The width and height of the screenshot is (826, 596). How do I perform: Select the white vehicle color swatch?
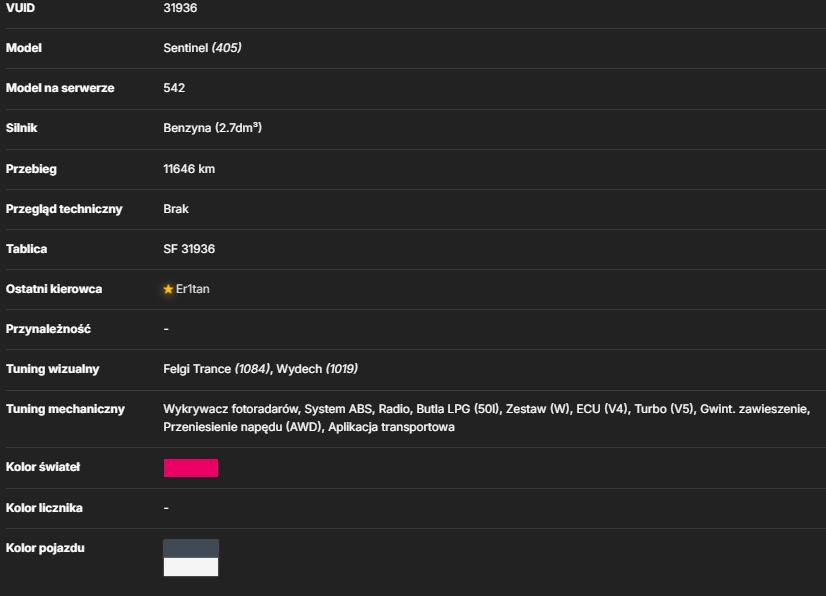[x=191, y=567]
